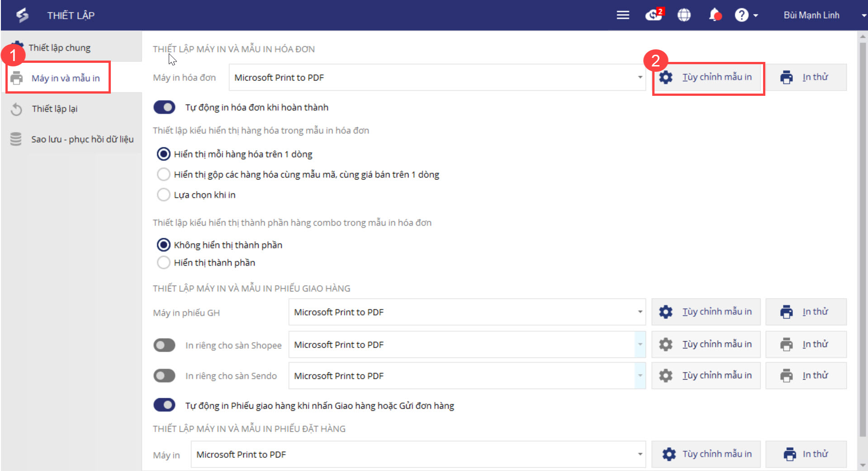Select Hiển thị gộp các hàng hóa option
The width and height of the screenshot is (868, 471).
(163, 174)
